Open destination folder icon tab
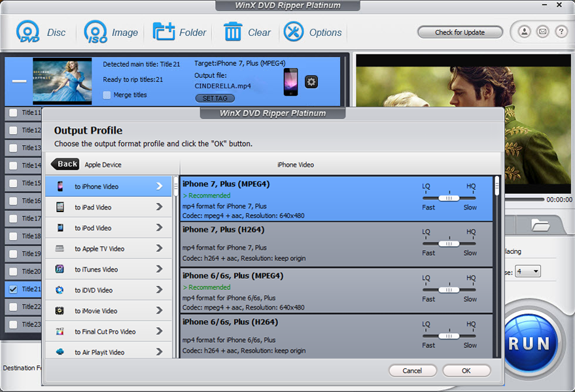 540,224
